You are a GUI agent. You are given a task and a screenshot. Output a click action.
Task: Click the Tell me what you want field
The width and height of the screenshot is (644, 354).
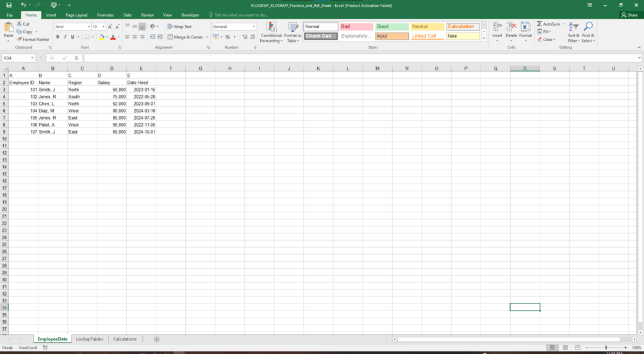240,15
